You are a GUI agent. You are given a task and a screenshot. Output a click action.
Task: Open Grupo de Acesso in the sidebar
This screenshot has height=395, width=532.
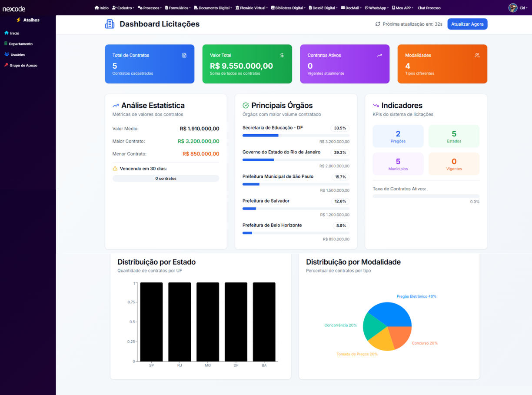pos(23,65)
